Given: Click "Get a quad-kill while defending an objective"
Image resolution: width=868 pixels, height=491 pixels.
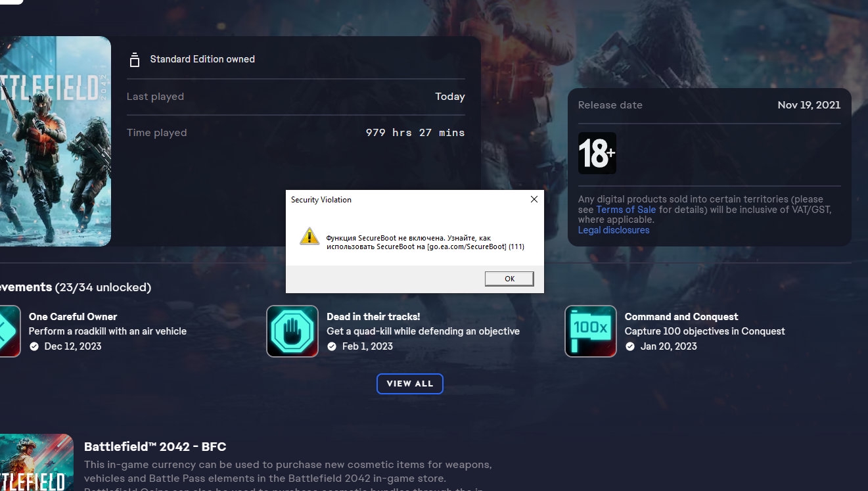Looking at the screenshot, I should tap(423, 331).
